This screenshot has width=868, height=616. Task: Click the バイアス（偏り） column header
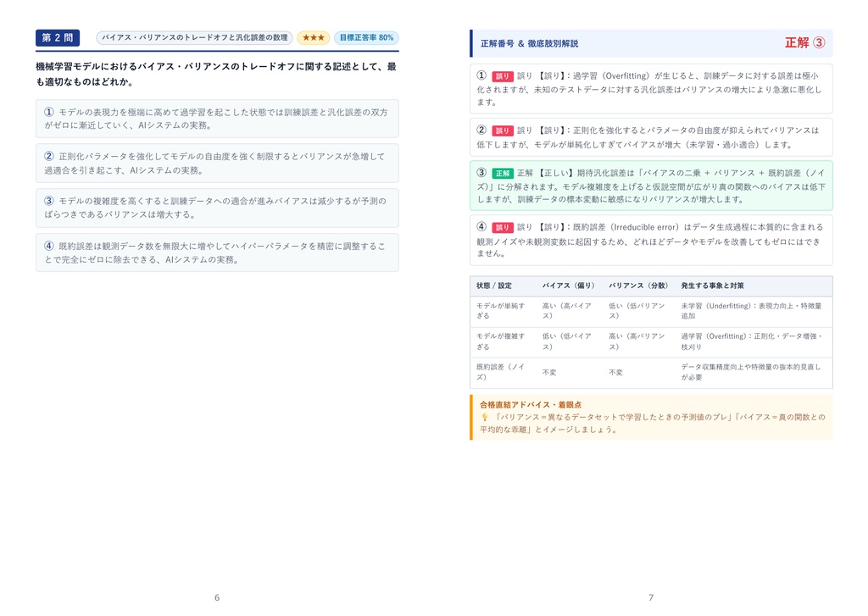tap(569, 286)
